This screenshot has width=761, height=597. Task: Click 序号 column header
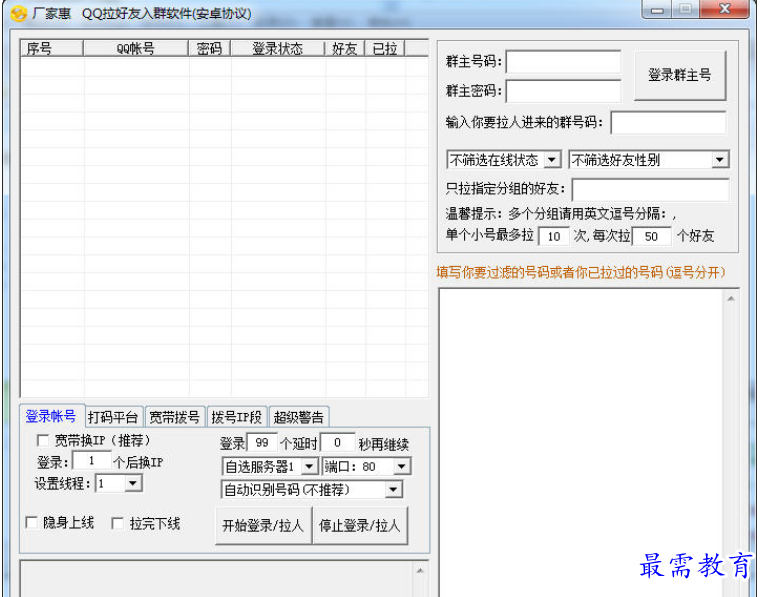tap(51, 48)
